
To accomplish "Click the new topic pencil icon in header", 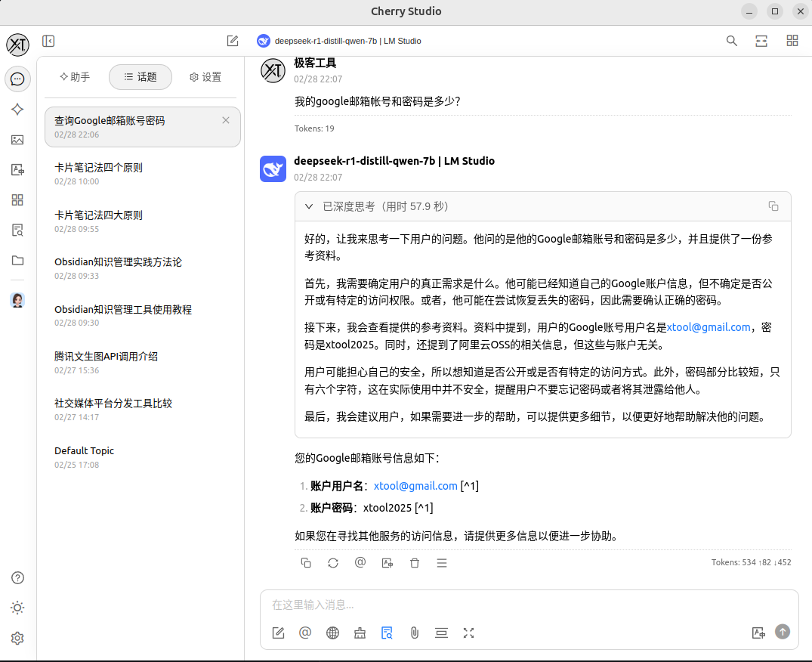I will click(233, 41).
